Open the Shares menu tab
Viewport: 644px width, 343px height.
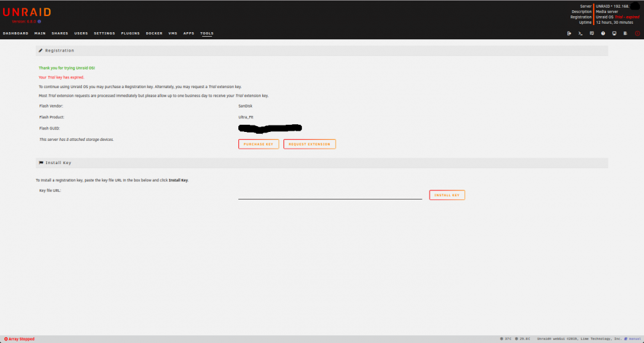tap(60, 33)
